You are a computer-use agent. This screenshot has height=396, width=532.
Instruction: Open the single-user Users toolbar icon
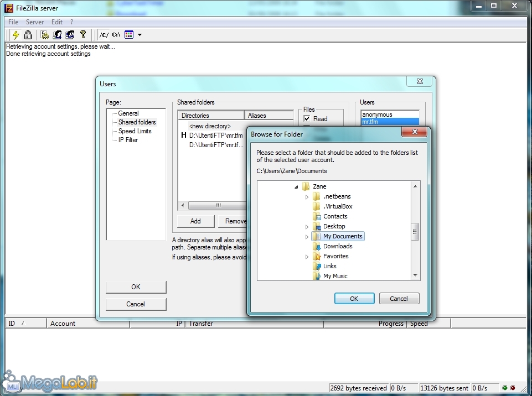click(58, 35)
